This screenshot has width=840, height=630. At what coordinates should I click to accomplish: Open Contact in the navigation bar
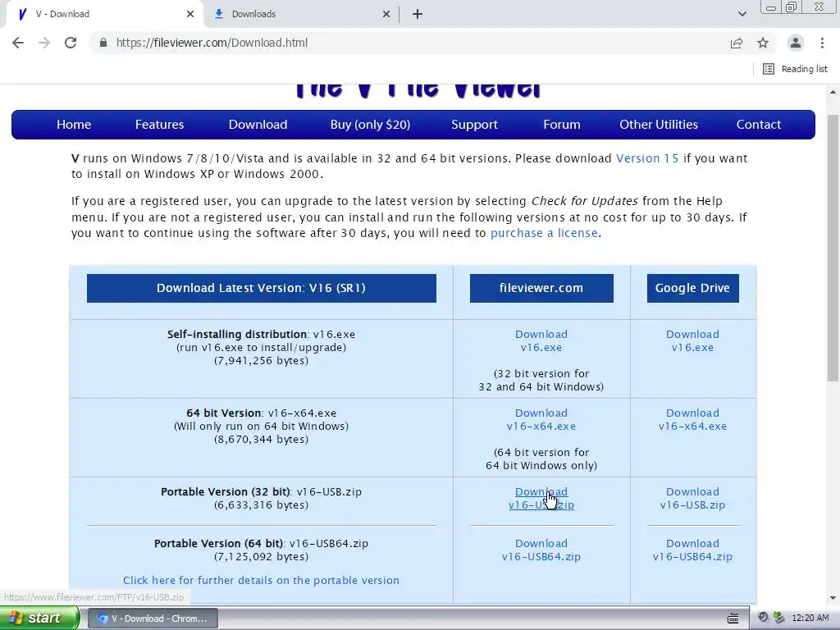click(x=758, y=125)
